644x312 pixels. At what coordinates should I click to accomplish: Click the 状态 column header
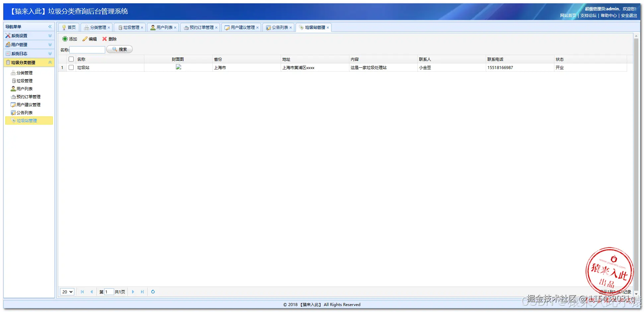[x=590, y=59]
